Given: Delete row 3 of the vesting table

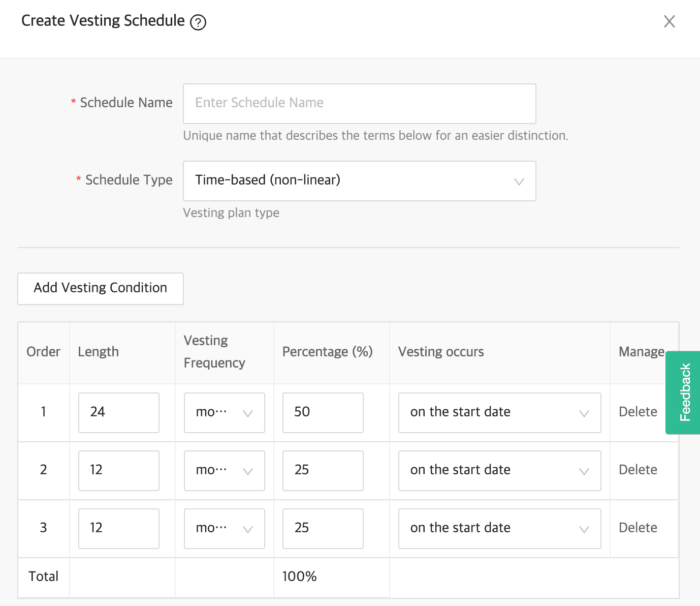Looking at the screenshot, I should [x=638, y=528].
